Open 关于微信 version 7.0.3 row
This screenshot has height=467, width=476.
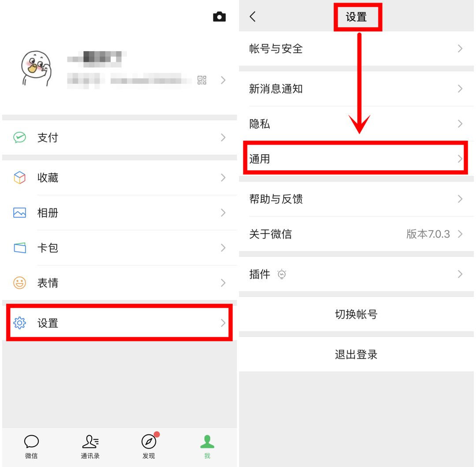click(x=357, y=234)
